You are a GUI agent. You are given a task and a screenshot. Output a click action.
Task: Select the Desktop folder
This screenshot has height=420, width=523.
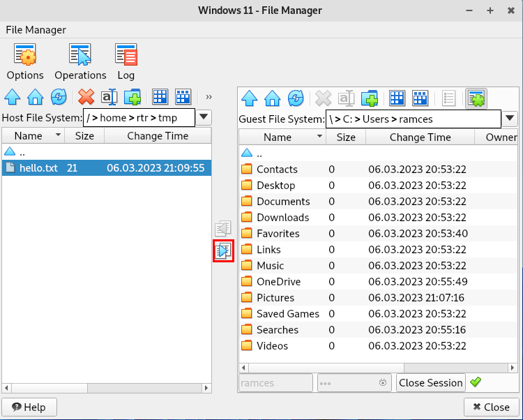pyautogui.click(x=378, y=185)
